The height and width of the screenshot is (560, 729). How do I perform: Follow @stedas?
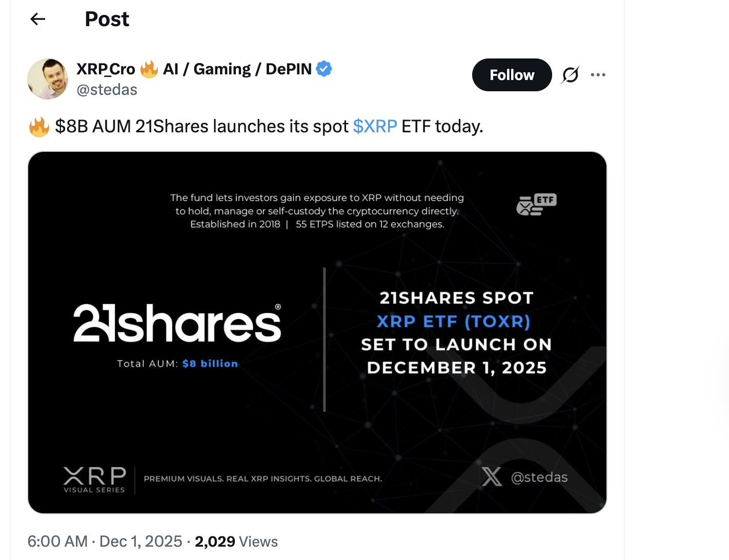point(512,74)
